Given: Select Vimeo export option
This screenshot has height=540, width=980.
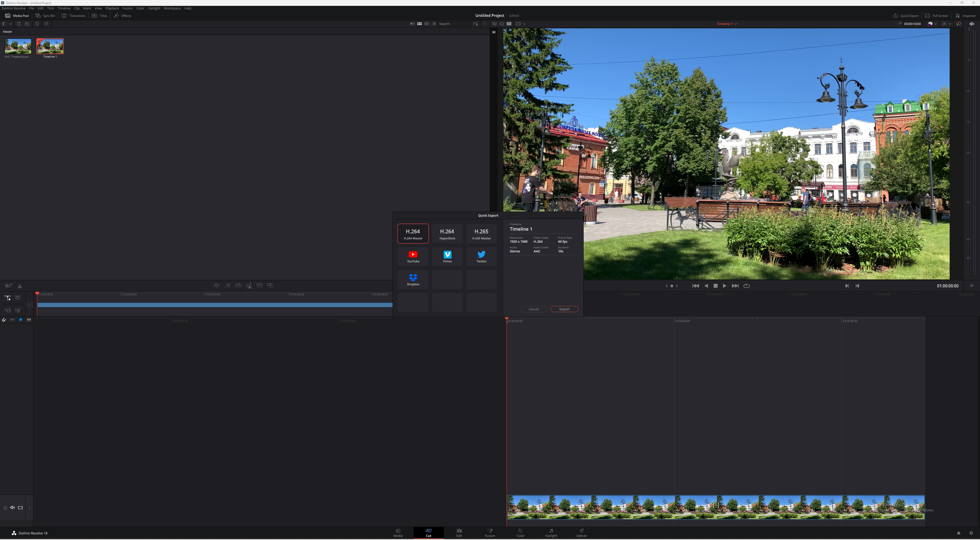Looking at the screenshot, I should tap(447, 256).
